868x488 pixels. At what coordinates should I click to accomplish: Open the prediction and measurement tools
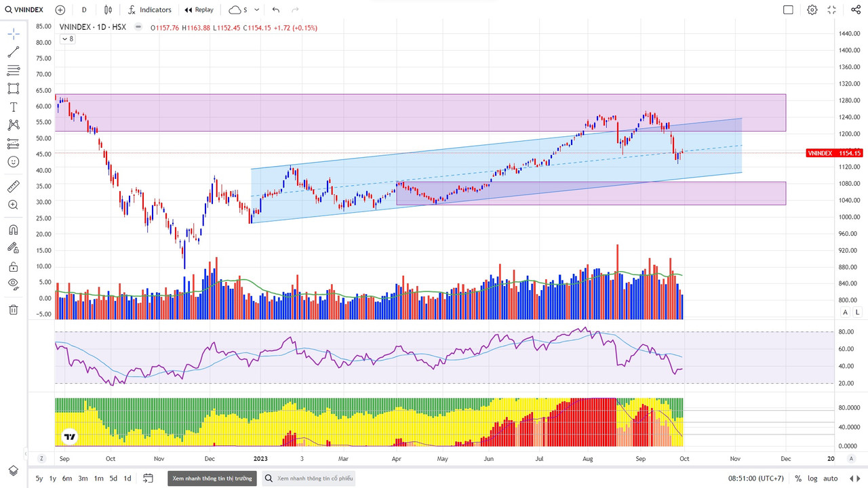(14, 144)
